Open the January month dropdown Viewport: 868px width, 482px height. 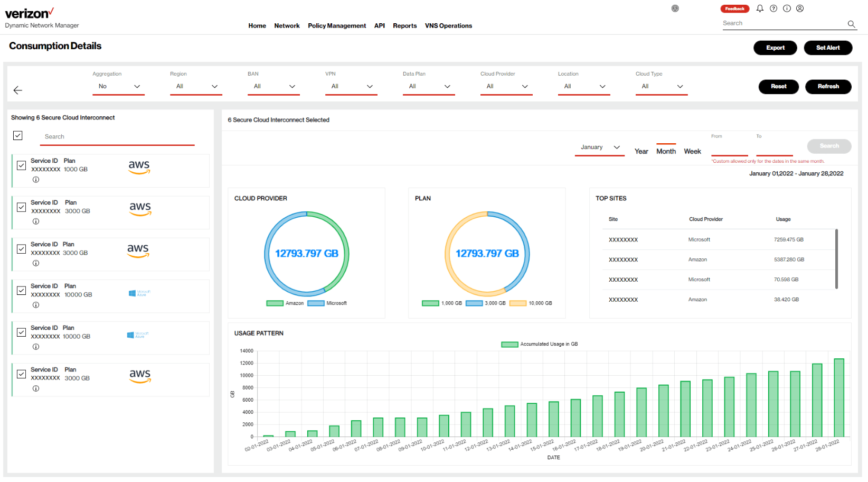pos(600,147)
